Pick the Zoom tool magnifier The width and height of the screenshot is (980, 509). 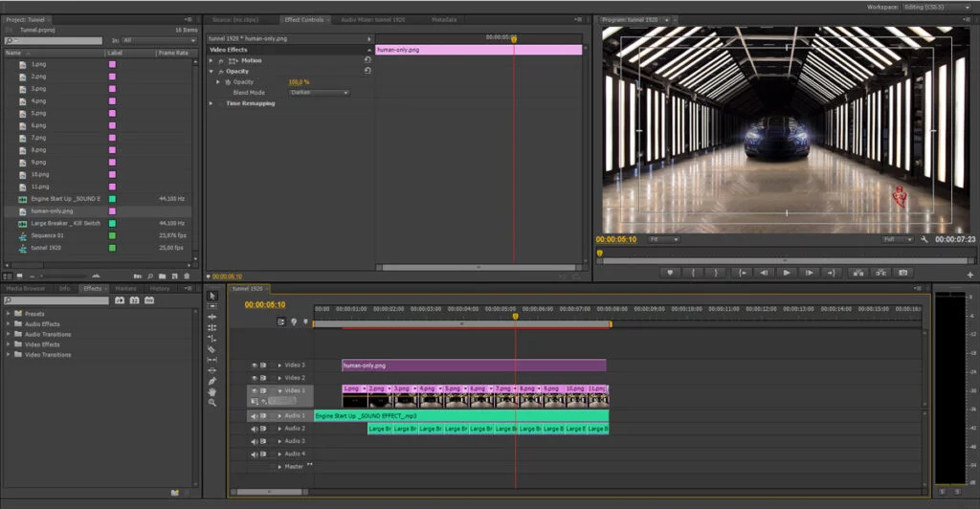[x=212, y=403]
